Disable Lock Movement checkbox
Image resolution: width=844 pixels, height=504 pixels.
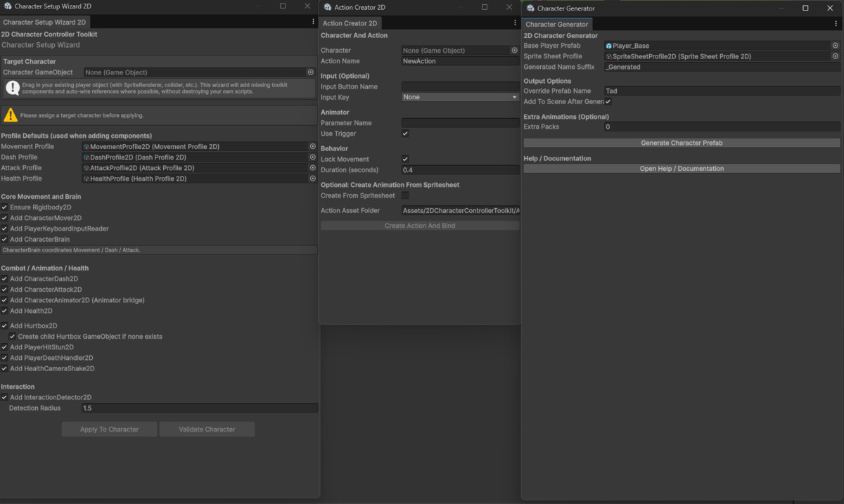pos(405,160)
